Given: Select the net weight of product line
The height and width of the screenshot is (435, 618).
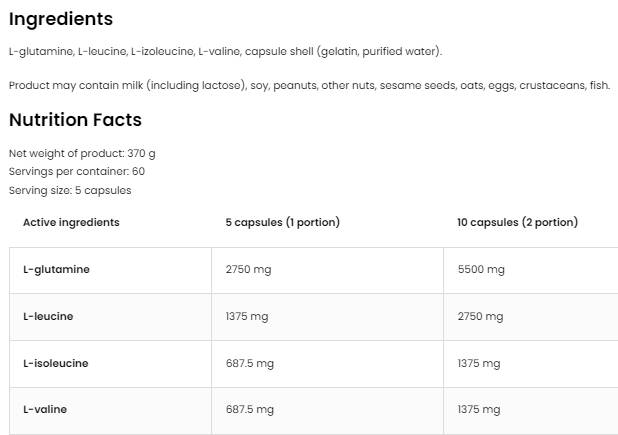Looking at the screenshot, I should tap(82, 154).
